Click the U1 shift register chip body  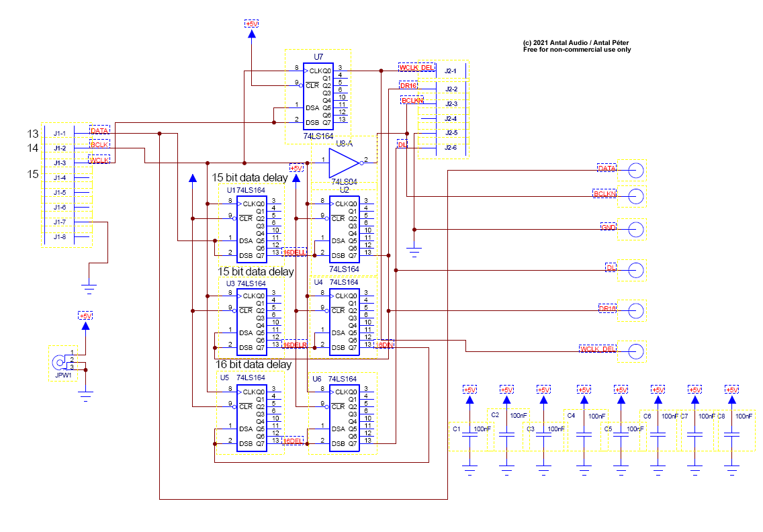[x=252, y=229]
